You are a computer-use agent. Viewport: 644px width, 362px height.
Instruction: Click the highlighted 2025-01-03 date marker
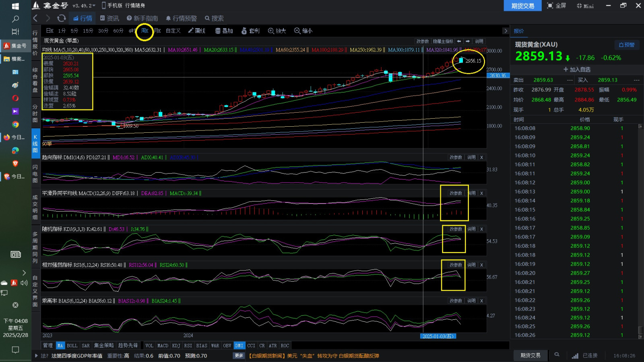point(438,336)
